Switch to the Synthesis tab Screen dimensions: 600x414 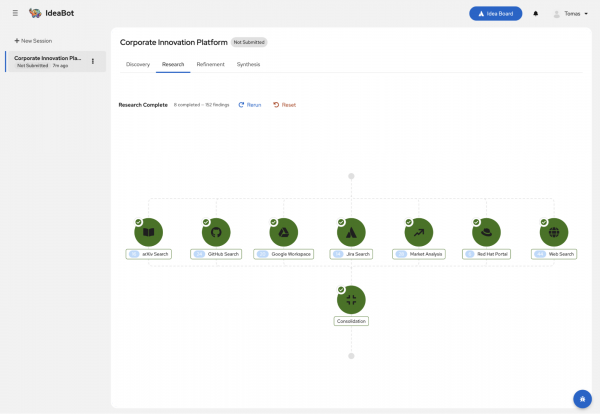(248, 64)
